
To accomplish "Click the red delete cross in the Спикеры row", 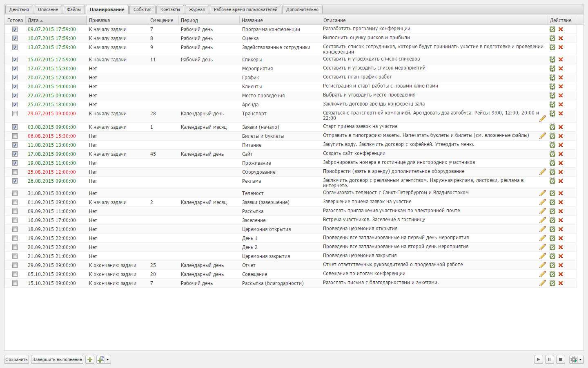I will point(561,60).
